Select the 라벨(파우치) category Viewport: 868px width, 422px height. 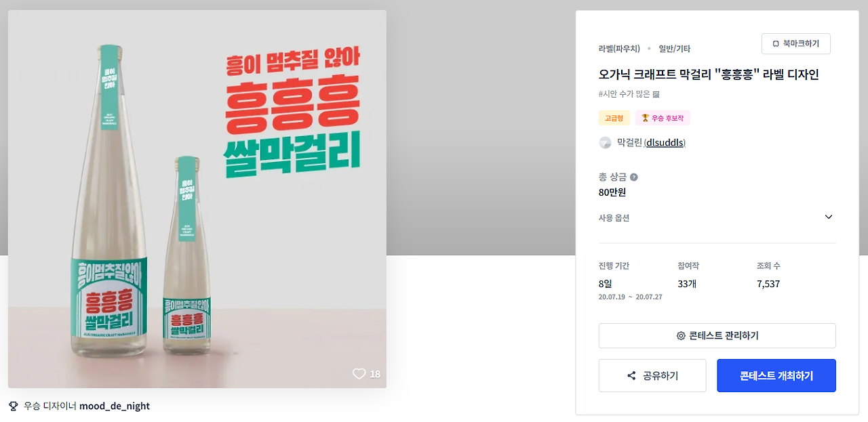tap(619, 49)
